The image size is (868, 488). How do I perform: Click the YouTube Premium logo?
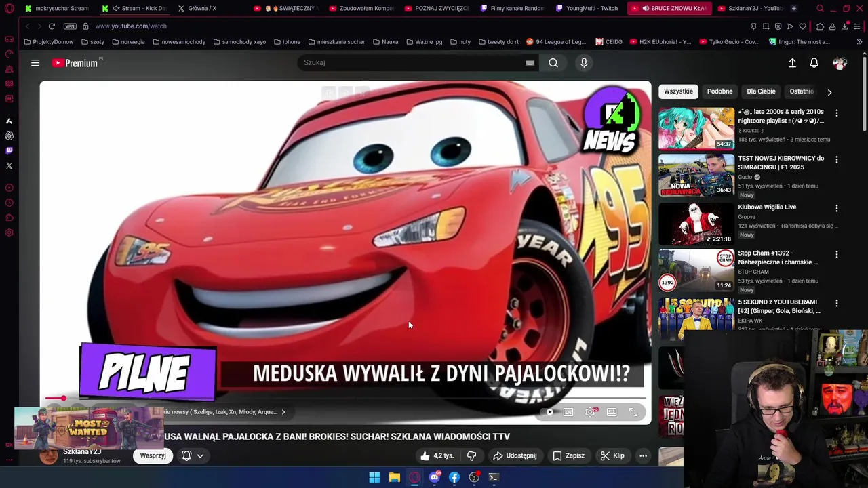click(75, 63)
